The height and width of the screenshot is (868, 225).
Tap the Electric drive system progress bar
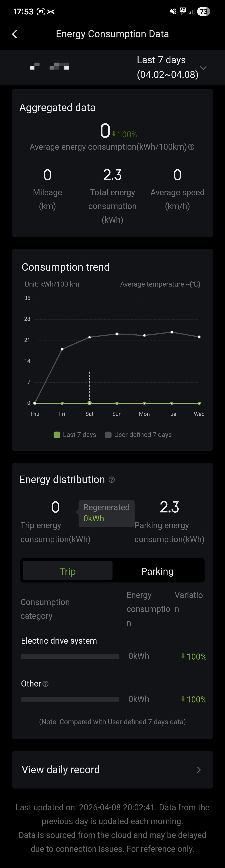point(70,656)
